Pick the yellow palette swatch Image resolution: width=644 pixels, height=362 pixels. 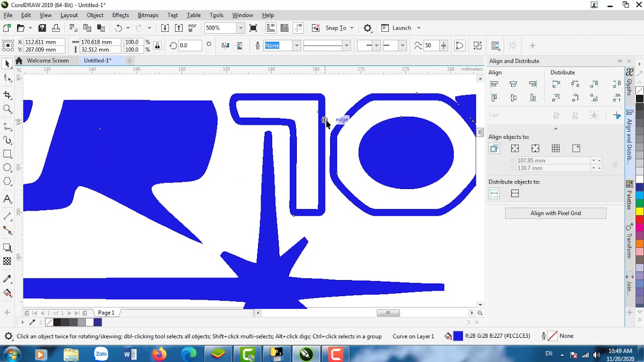pyautogui.click(x=639, y=211)
